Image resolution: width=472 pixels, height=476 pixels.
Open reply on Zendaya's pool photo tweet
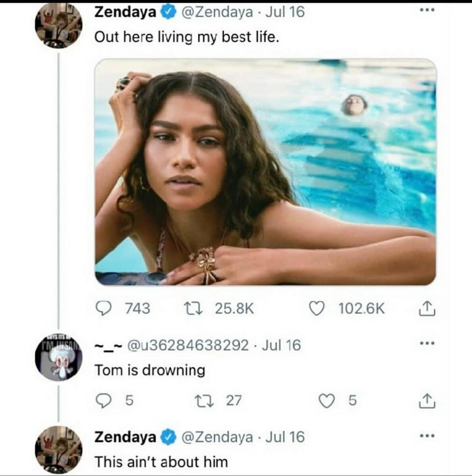104,308
